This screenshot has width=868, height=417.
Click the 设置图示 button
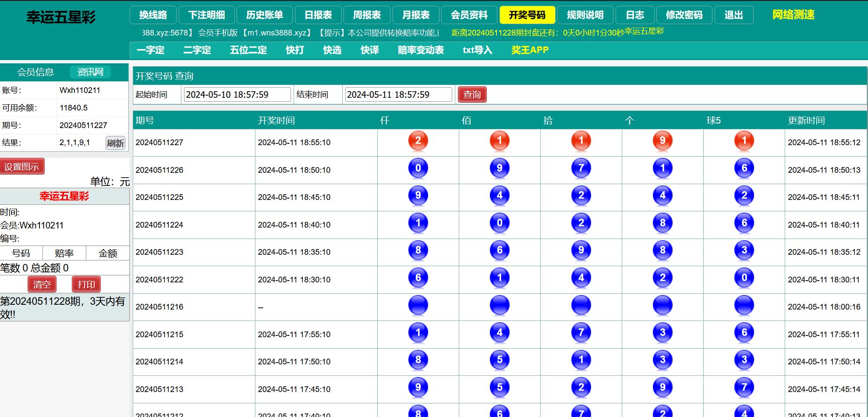22,167
